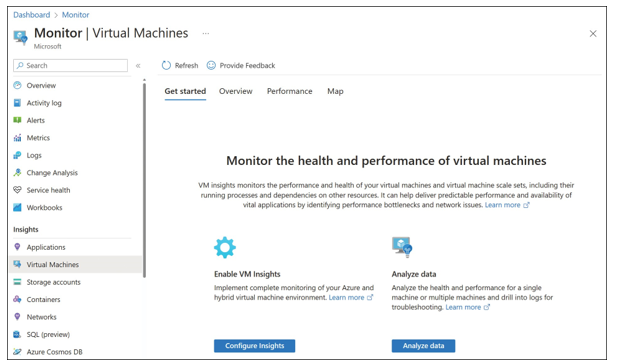Click the Service health heart icon
This screenshot has width=617, height=364.
(17, 190)
